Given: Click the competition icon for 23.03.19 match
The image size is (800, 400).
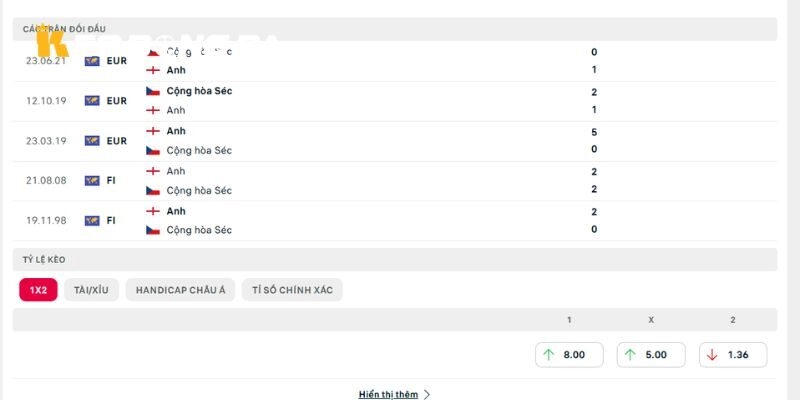Looking at the screenshot, I should (92, 141).
